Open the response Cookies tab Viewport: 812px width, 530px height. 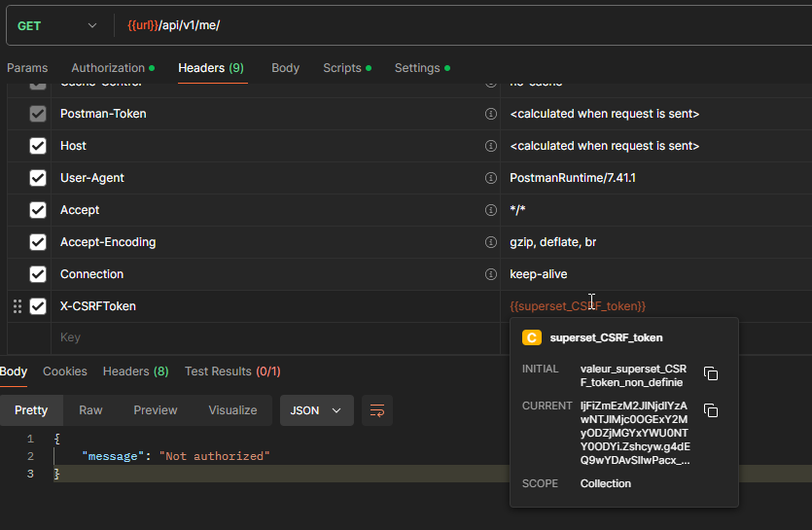tap(65, 371)
